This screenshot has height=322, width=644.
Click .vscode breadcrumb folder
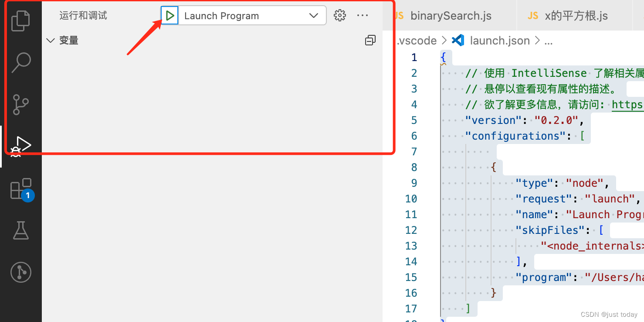417,41
